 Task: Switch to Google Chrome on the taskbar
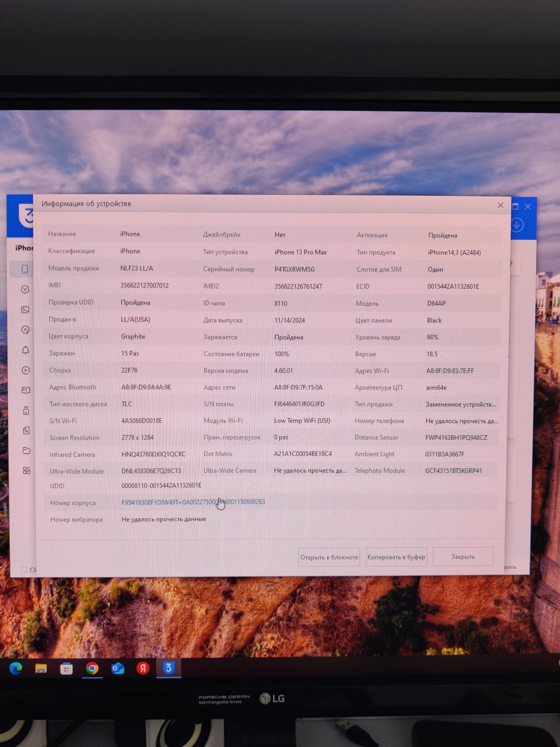92,668
